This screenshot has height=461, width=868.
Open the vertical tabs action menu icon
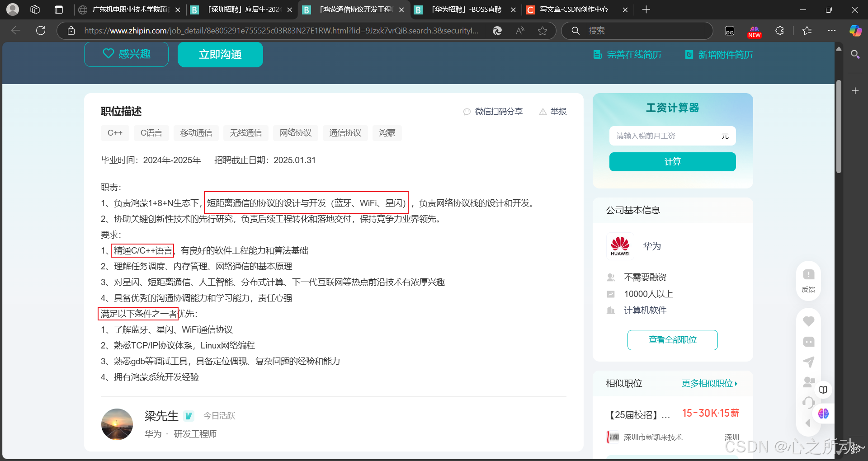pos(59,9)
